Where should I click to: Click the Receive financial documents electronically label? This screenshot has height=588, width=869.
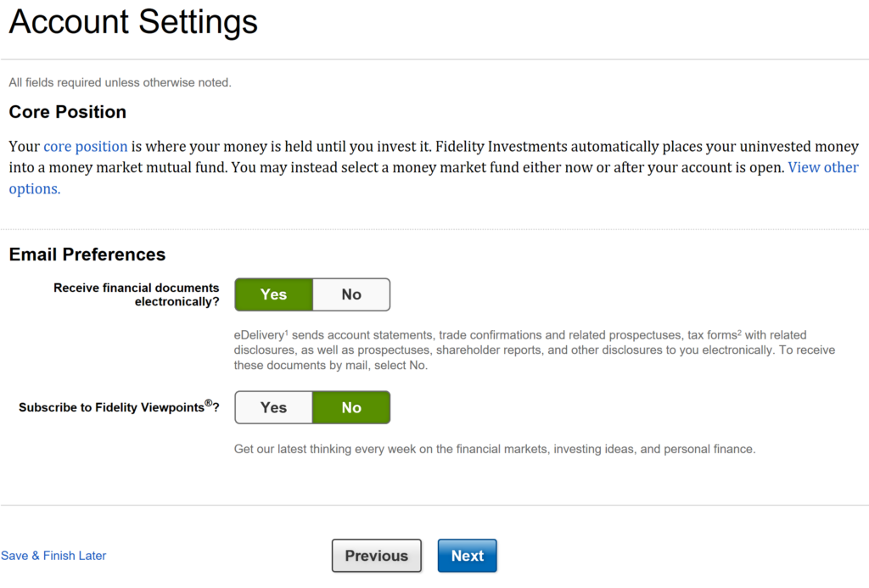[x=137, y=294]
